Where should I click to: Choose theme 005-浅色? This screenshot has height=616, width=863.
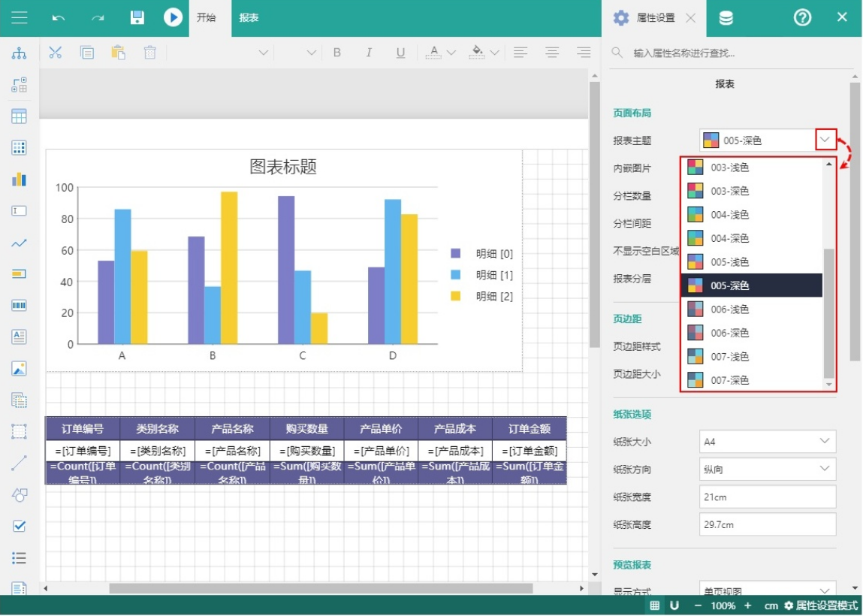(x=752, y=262)
